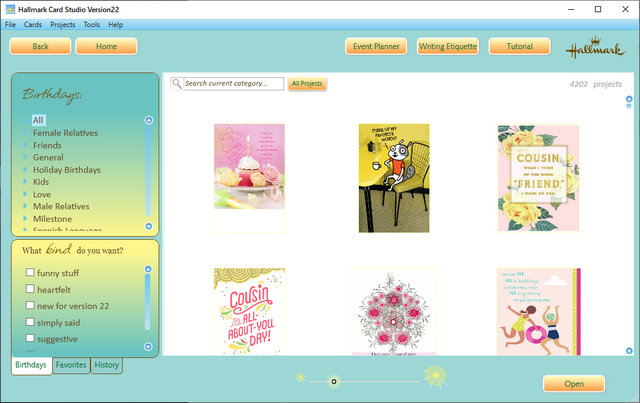Open the Help menu
The width and height of the screenshot is (640, 403).
pos(116,24)
